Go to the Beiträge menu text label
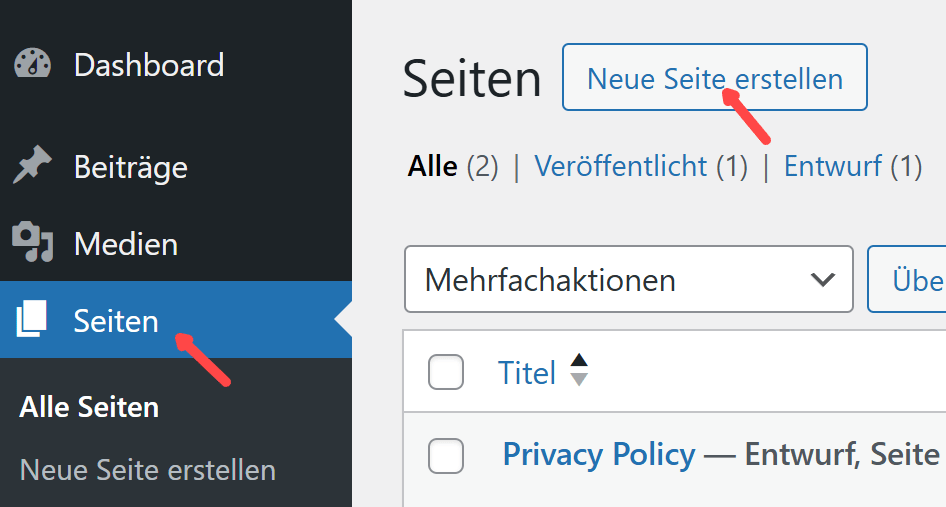The width and height of the screenshot is (946, 507). click(x=131, y=167)
